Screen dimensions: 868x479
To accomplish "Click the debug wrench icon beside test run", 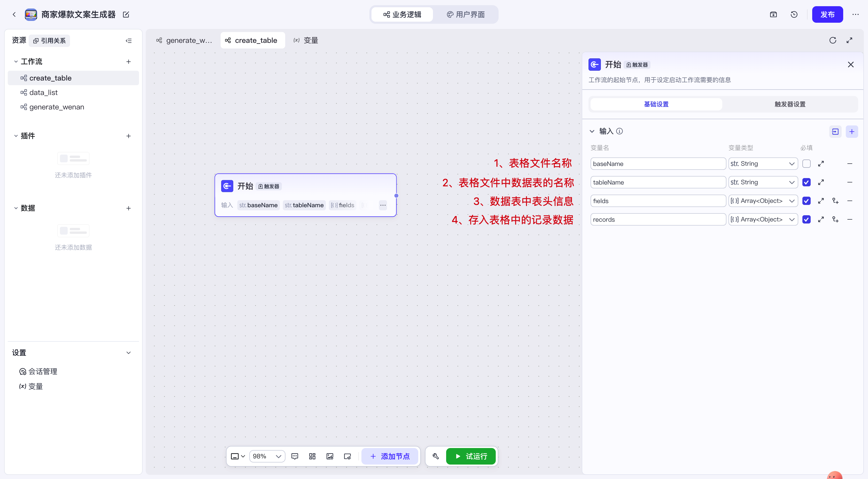I will pyautogui.click(x=436, y=456).
